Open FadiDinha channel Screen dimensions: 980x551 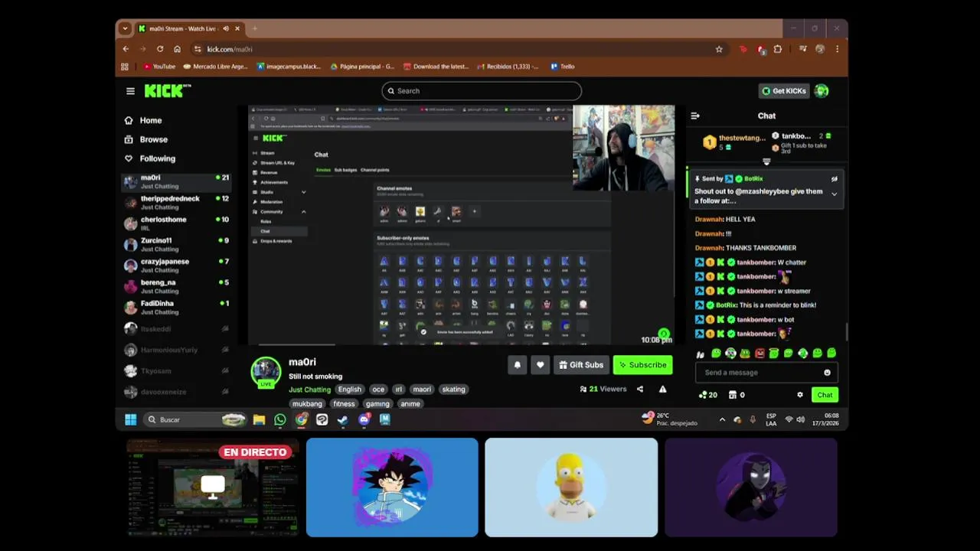pos(177,307)
